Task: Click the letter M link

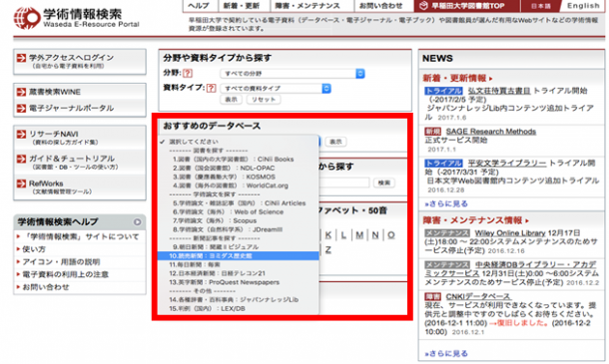Action: coord(359,234)
